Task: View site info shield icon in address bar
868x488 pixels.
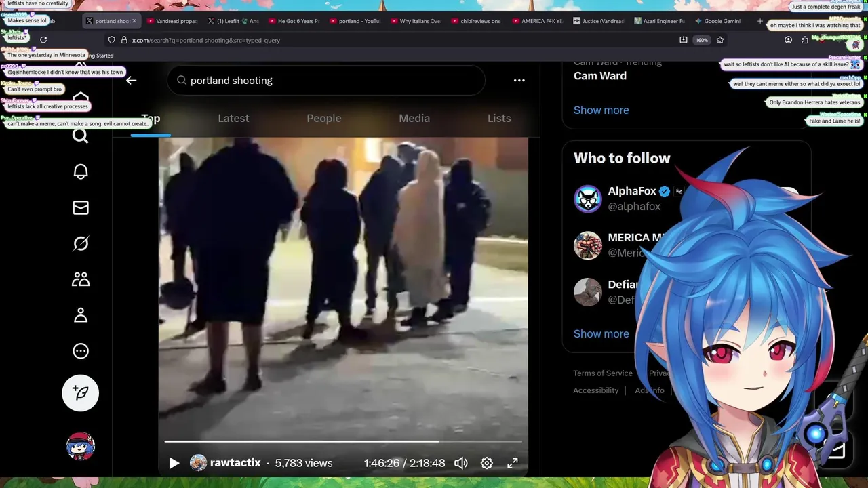Action: [x=112, y=40]
